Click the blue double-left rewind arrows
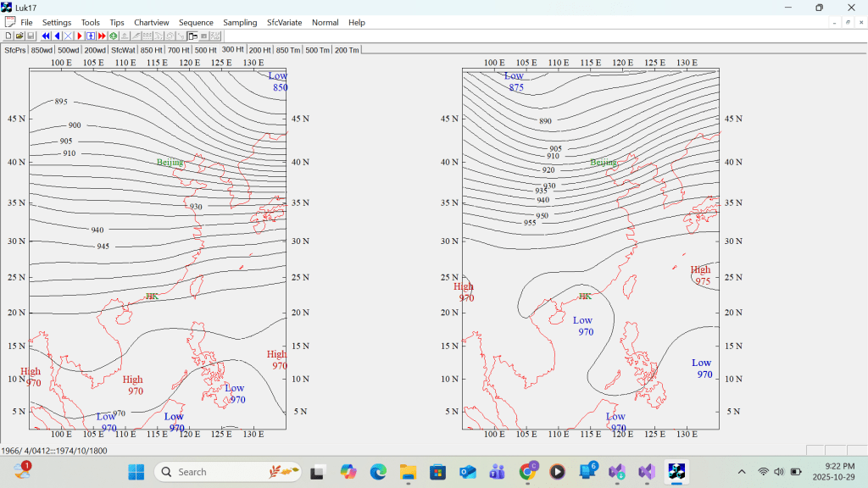Image resolution: width=868 pixels, height=488 pixels. (x=46, y=36)
